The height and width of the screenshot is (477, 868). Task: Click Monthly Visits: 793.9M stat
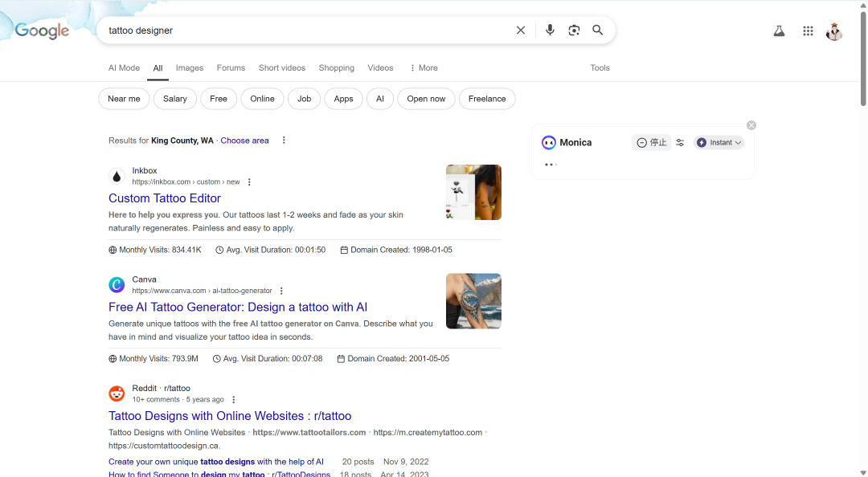(154, 359)
